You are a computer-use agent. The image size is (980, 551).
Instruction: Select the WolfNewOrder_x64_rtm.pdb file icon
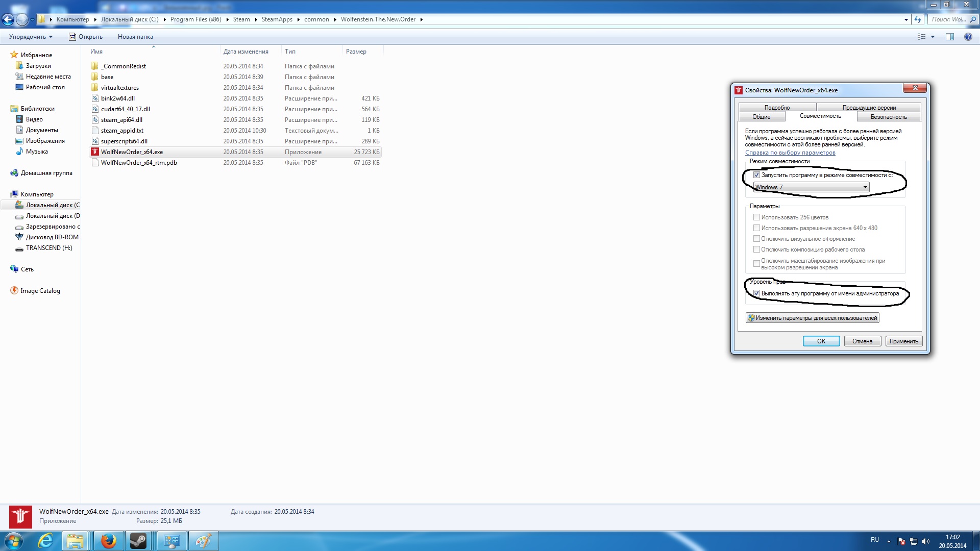click(95, 163)
